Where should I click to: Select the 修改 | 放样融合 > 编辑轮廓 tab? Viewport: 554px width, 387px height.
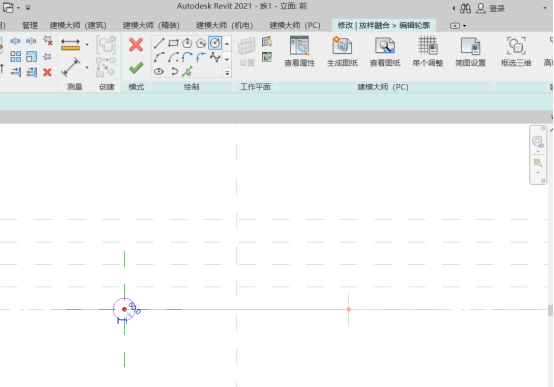[x=384, y=25]
